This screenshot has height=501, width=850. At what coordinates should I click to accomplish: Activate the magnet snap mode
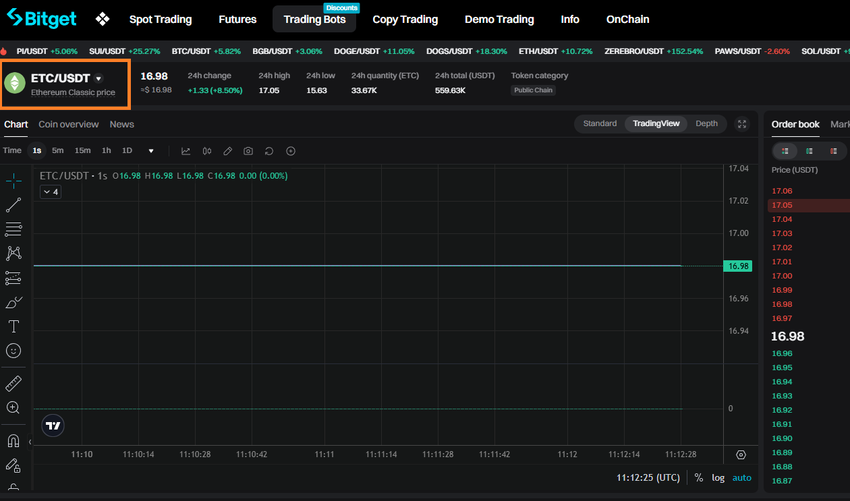[x=14, y=440]
